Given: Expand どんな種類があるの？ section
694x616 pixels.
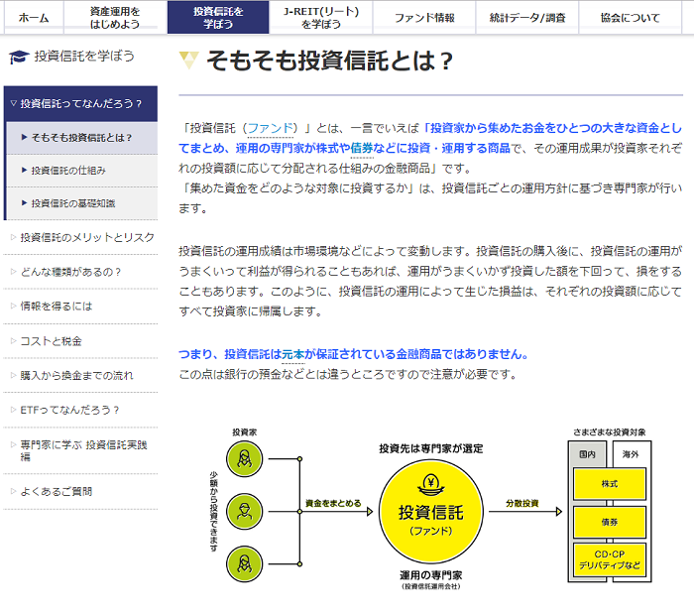Looking at the screenshot, I should click(80, 272).
